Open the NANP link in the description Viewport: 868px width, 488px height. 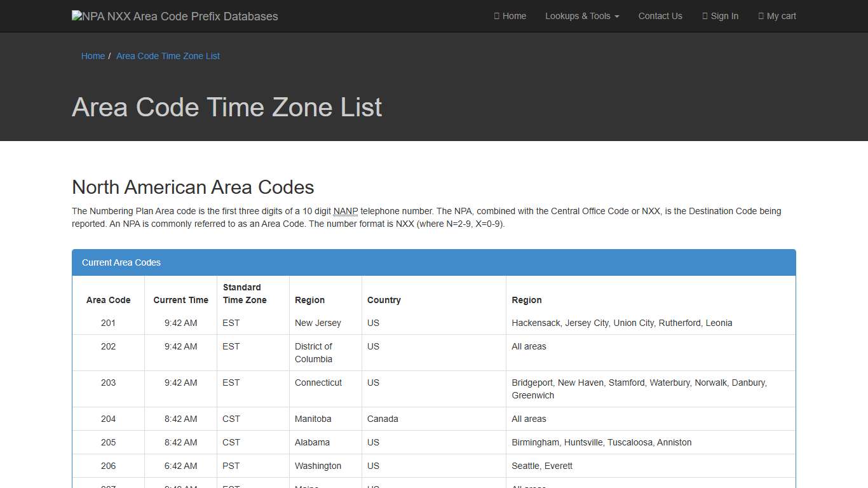[x=345, y=211]
